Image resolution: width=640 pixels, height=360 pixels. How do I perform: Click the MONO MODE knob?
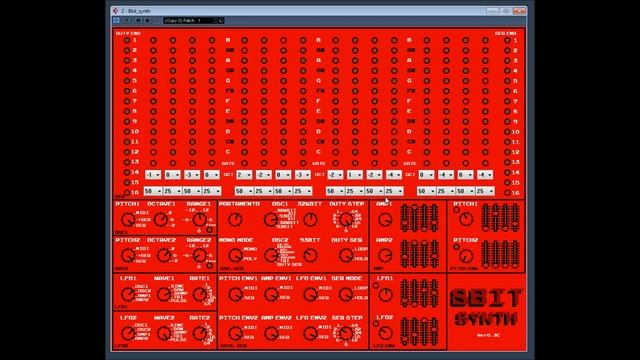coord(235,256)
